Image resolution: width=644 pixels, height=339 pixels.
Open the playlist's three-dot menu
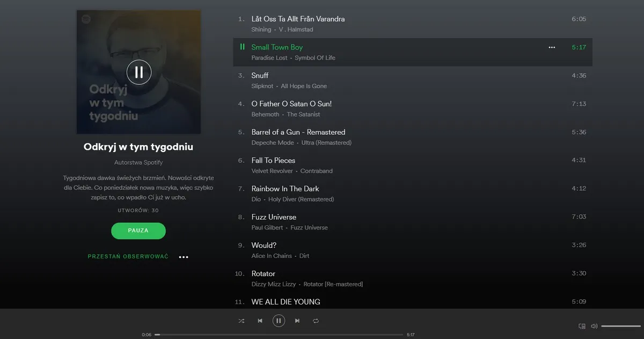184,257
